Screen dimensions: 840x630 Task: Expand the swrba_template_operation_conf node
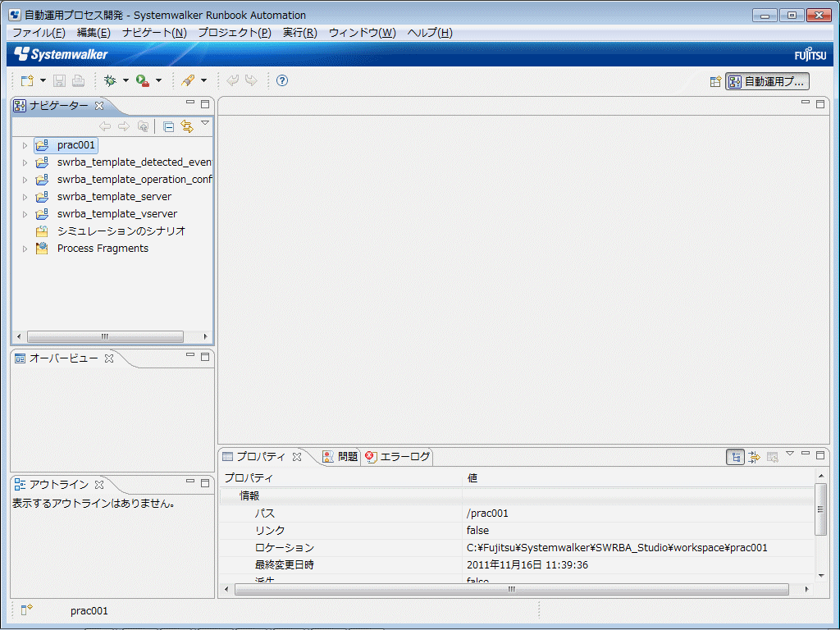(x=25, y=180)
